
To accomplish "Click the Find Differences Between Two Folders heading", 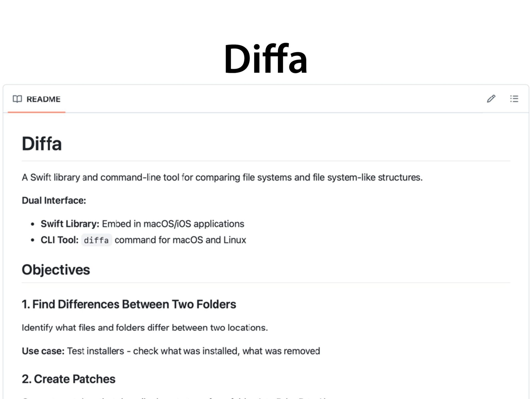I will (x=129, y=304).
